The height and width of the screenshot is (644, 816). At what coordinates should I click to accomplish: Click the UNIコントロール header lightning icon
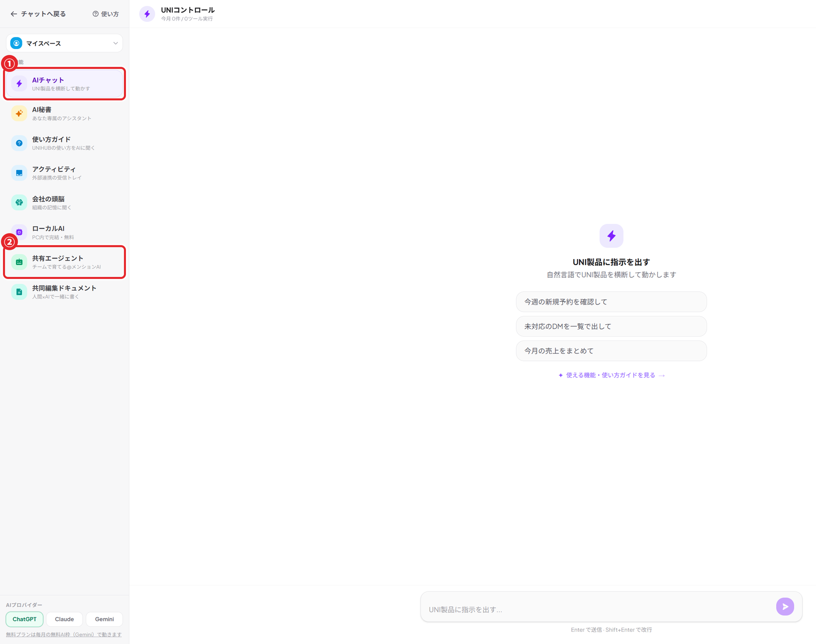[x=147, y=14]
